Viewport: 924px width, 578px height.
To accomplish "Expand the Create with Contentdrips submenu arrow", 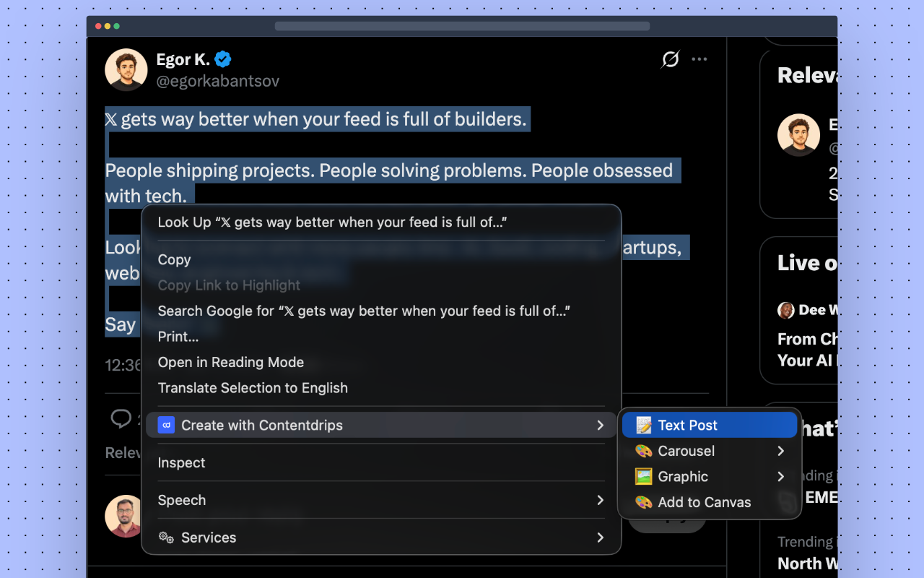I will tap(600, 426).
